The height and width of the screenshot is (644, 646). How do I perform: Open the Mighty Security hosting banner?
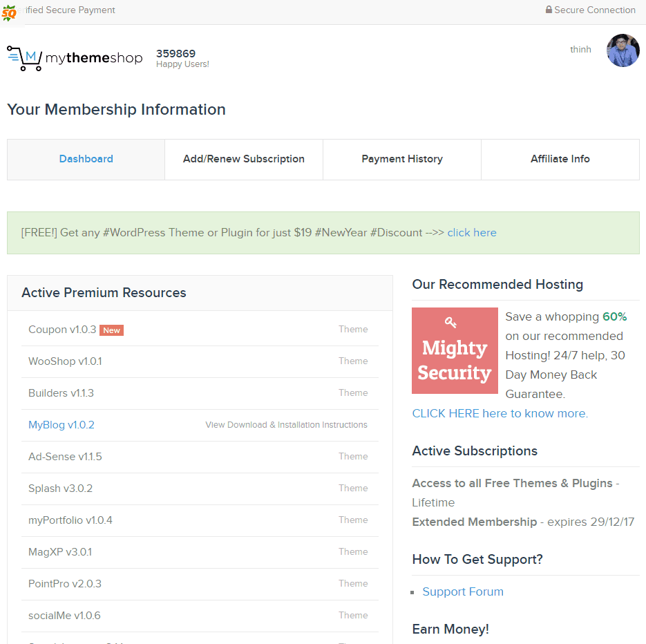[455, 350]
